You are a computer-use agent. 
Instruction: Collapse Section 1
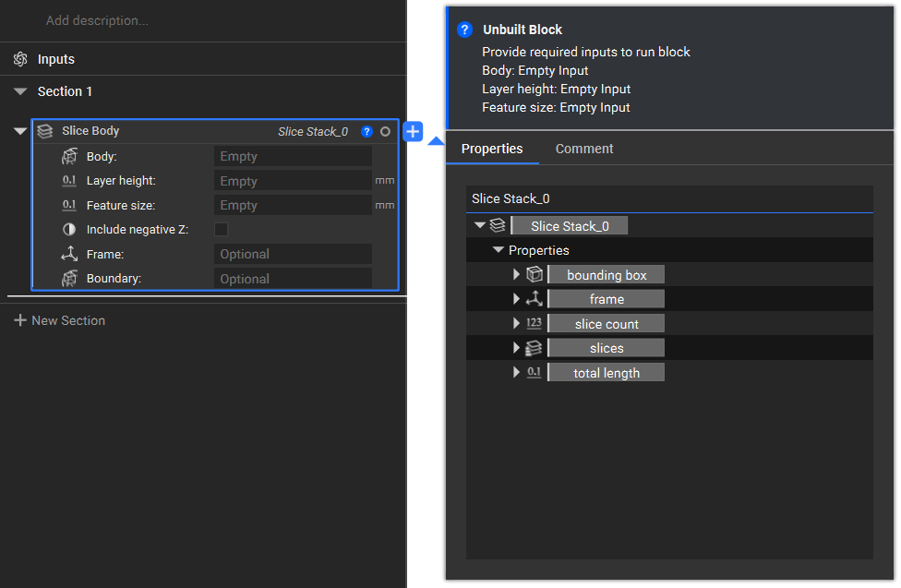20,91
